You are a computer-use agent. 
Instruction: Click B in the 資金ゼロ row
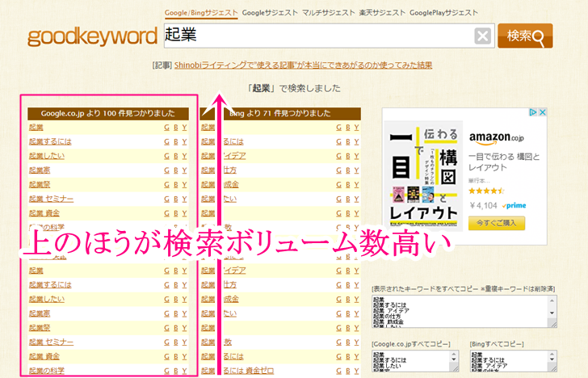347,371
